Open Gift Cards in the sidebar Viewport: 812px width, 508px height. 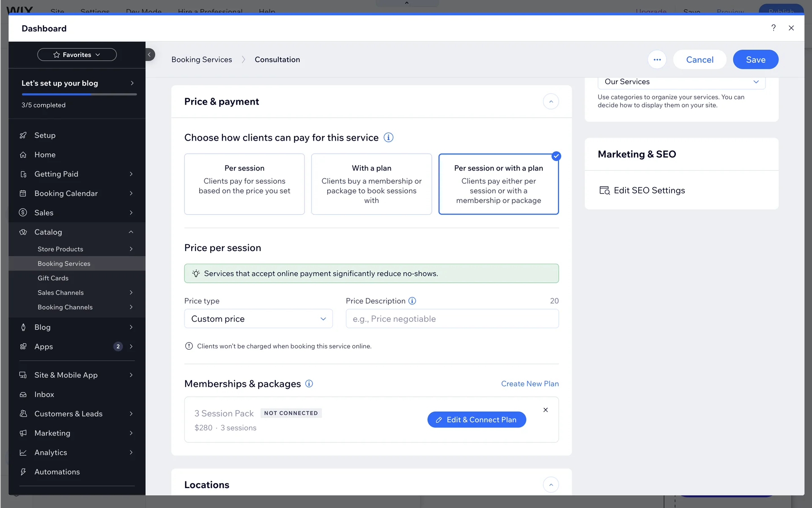(x=53, y=278)
